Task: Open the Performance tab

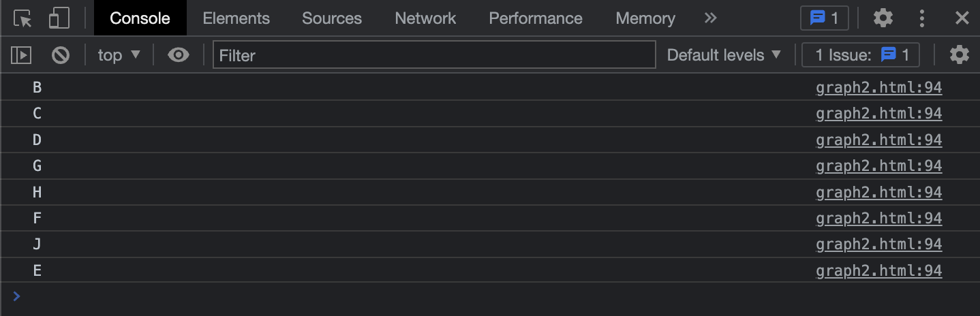Action: [x=536, y=18]
